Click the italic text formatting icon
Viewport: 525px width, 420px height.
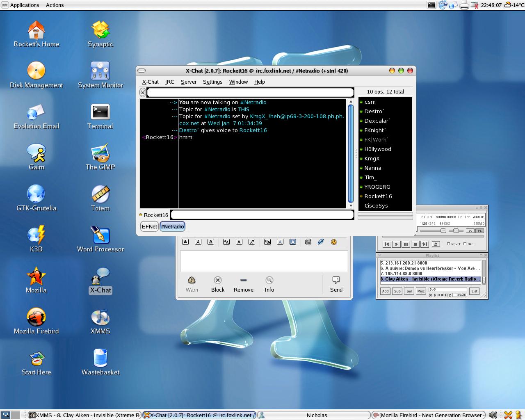click(x=198, y=242)
